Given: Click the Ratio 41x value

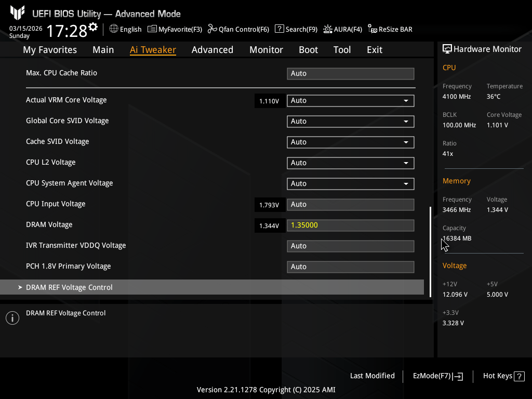Looking at the screenshot, I should pyautogui.click(x=448, y=154).
